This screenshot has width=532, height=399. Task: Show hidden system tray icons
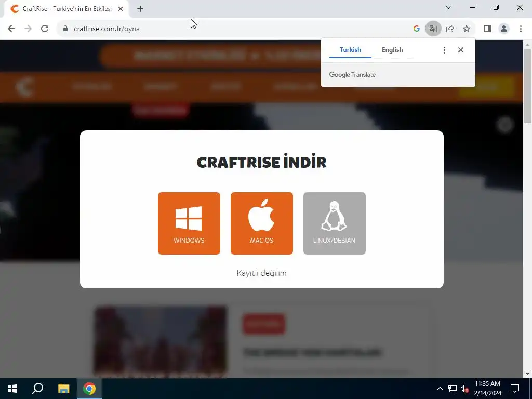[x=440, y=389]
